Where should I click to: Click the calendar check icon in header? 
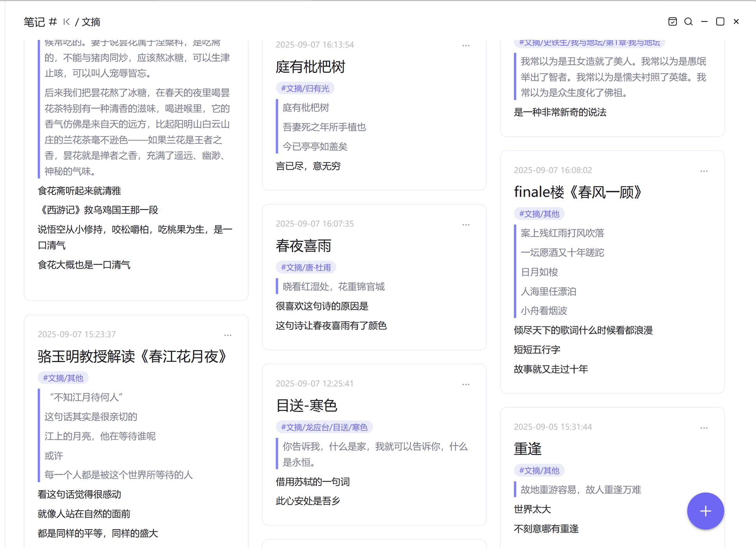[x=673, y=22]
